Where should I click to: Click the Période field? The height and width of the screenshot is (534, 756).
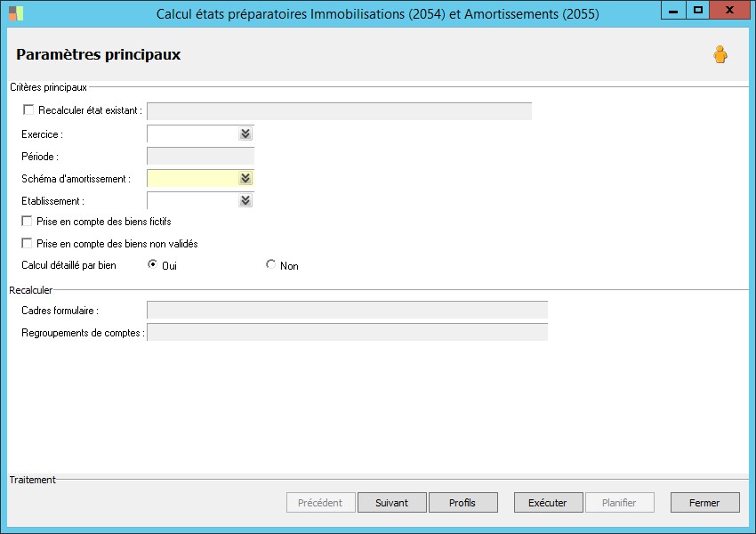201,157
